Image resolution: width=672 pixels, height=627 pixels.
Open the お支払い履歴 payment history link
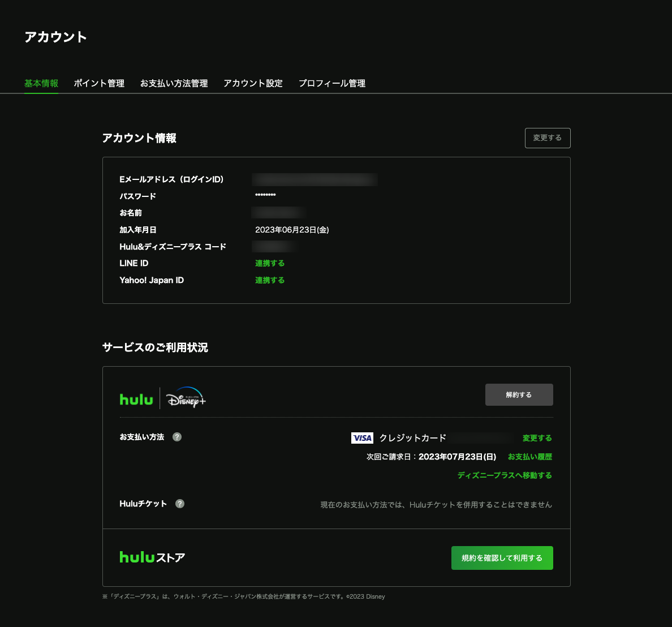(529, 457)
